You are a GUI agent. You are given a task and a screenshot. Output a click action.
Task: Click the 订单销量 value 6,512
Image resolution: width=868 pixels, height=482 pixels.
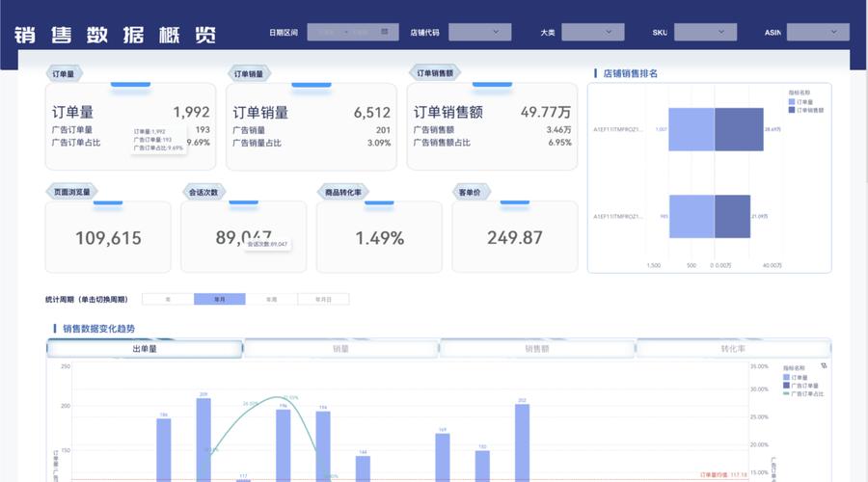[372, 113]
